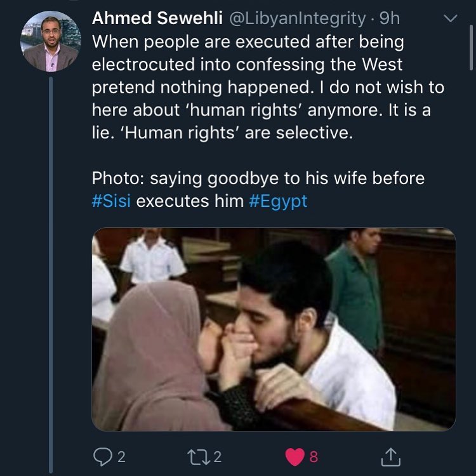The width and height of the screenshot is (476, 476).
Task: Click the like count of 8
Action: (x=314, y=457)
